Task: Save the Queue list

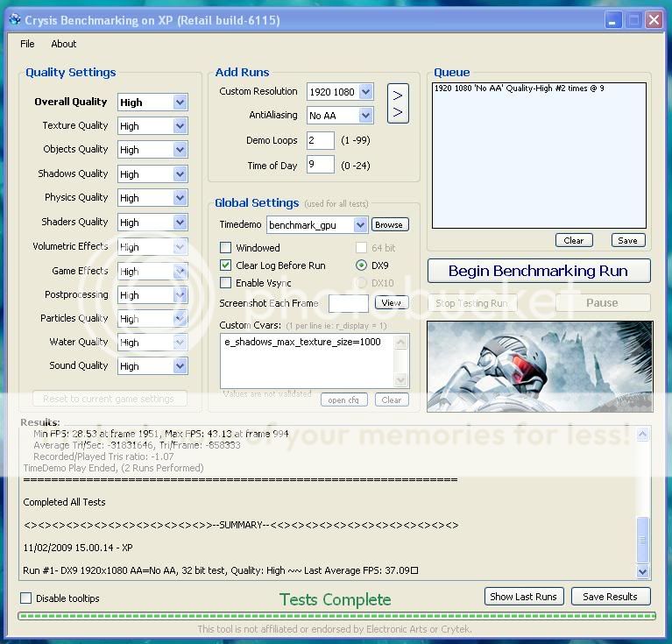Action: (628, 240)
